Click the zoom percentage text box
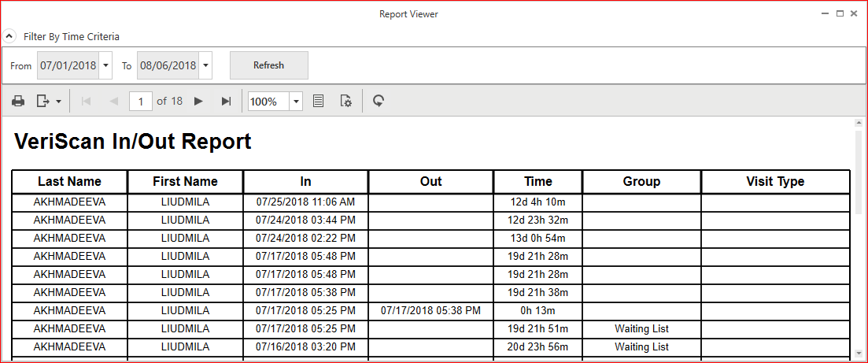 pos(269,102)
